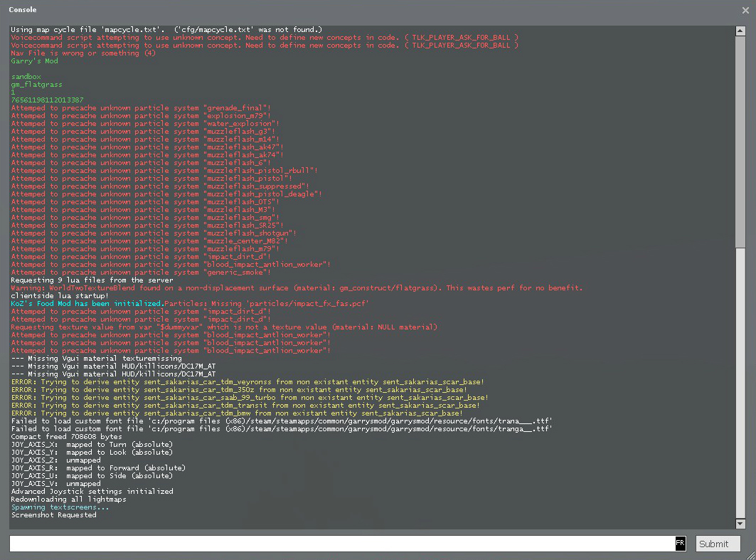Viewport: 756px width, 560px height.
Task: Click the WorldTwoTextureBlend warning line
Action: (297, 288)
